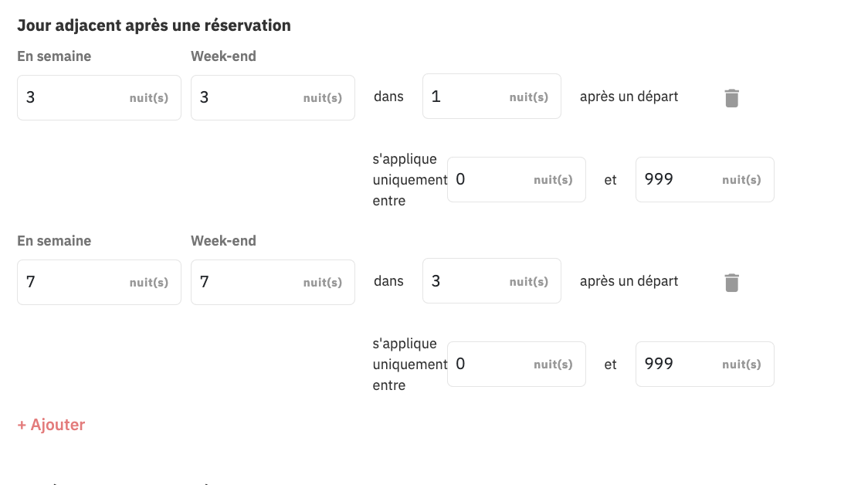Viewport: 868px width, 485px height.
Task: Click the + Ajouter link
Action: tap(51, 425)
